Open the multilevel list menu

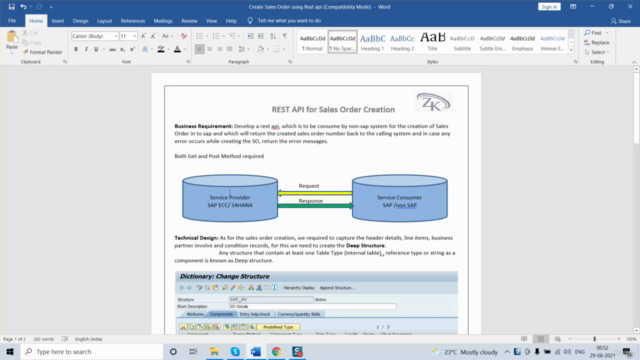coord(233,36)
